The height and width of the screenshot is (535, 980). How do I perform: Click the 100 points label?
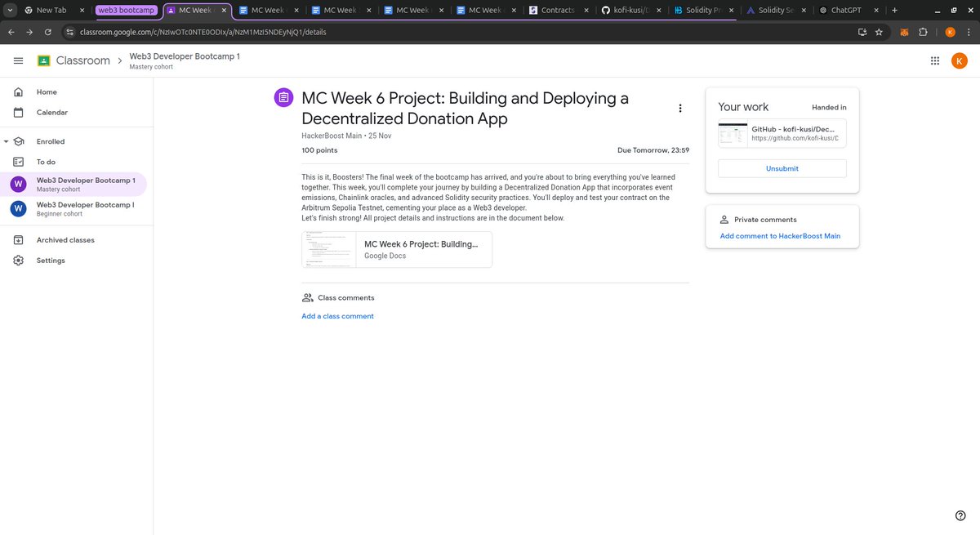point(319,150)
